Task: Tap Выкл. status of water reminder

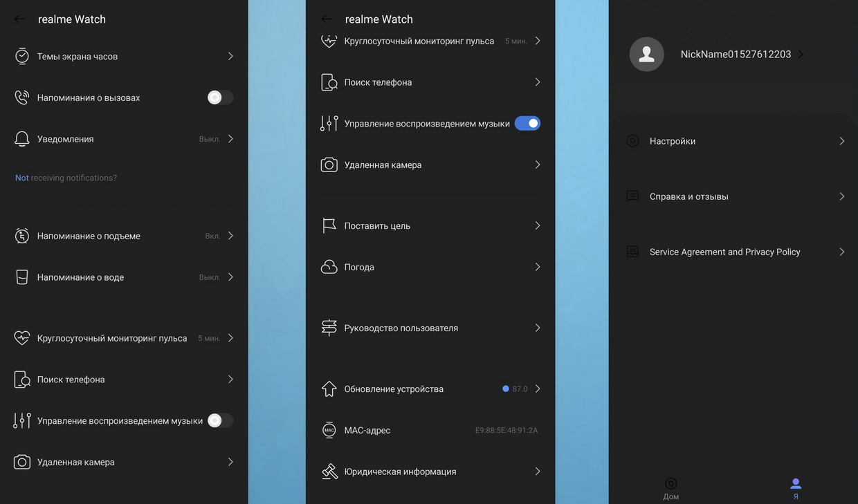Action: pyautogui.click(x=210, y=277)
